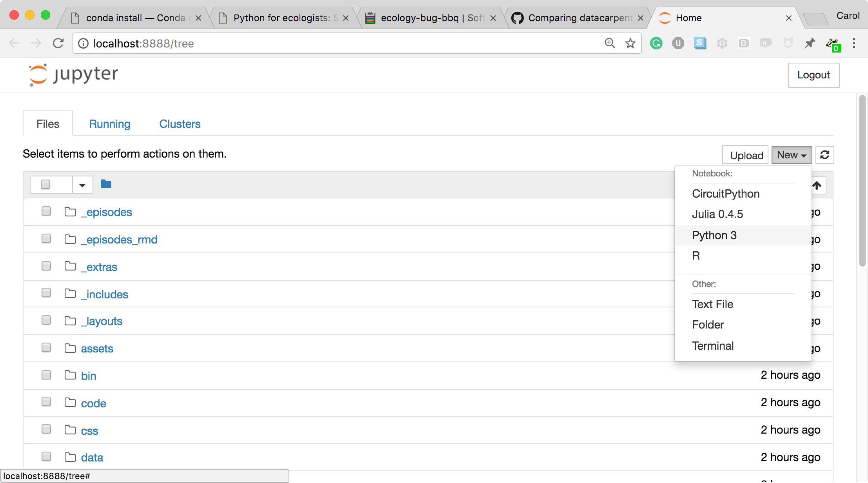Create a new Folder
The image size is (868, 483).
708,324
